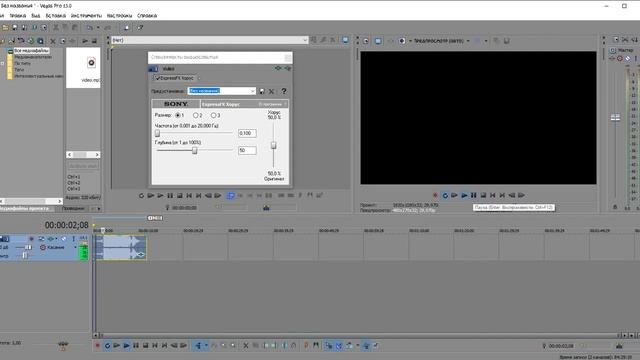Click the Project video properties icon in preview window
The width and height of the screenshot is (640, 360).
click(366, 41)
